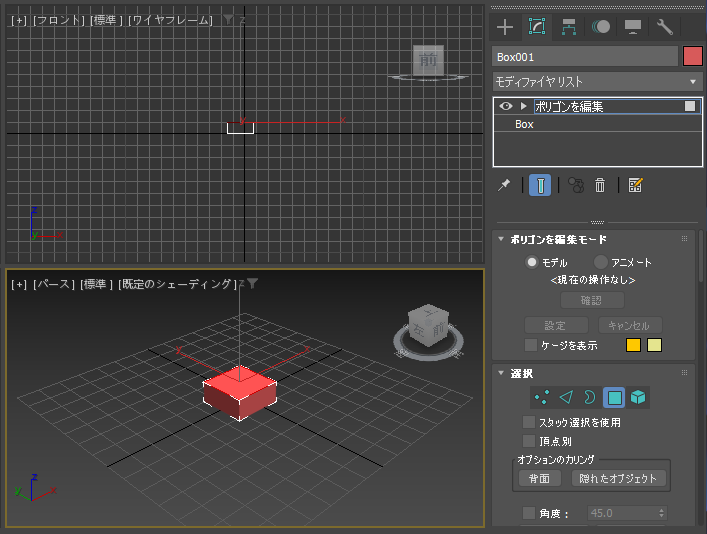The image size is (707, 534).
Task: Open perspective viewport [+] menu
Action: [x=19, y=284]
